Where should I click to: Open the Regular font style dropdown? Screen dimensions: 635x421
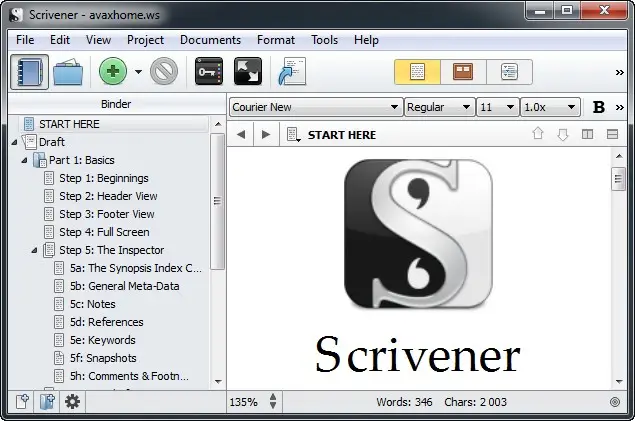439,107
